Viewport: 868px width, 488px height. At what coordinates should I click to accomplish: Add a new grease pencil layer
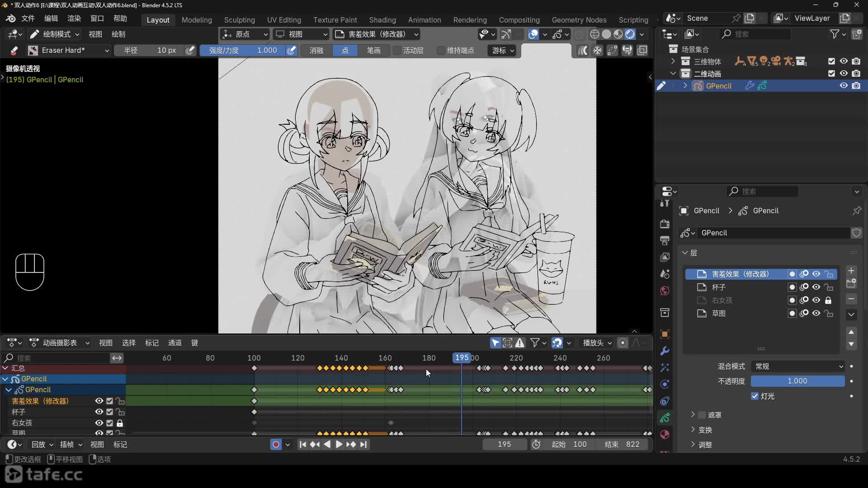point(851,271)
